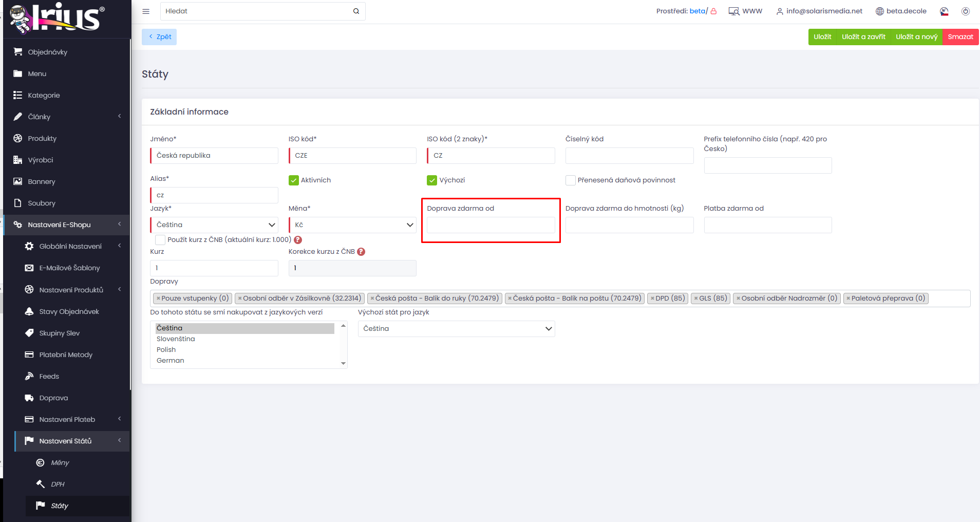This screenshot has width=980, height=522.
Task: Click the Uložit a zavřít button
Action: click(863, 37)
